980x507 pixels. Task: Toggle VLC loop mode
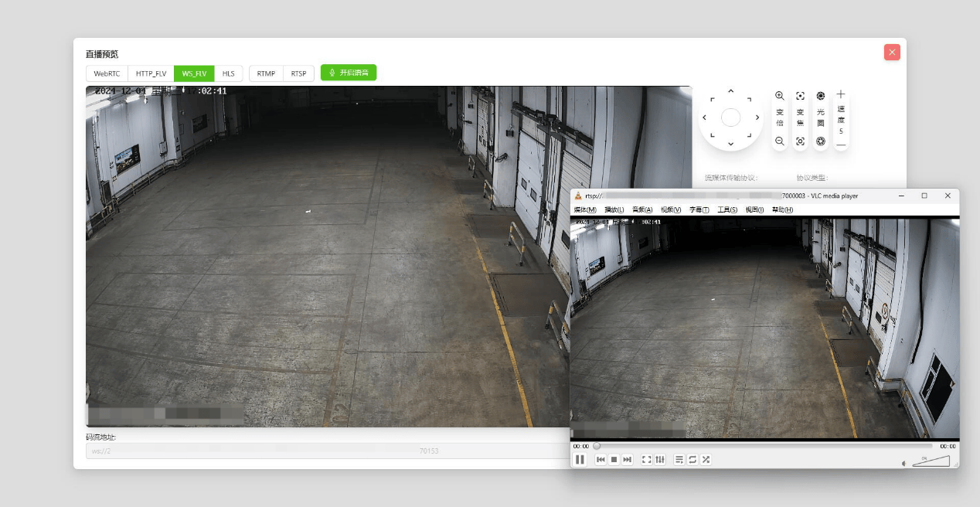tap(692, 459)
